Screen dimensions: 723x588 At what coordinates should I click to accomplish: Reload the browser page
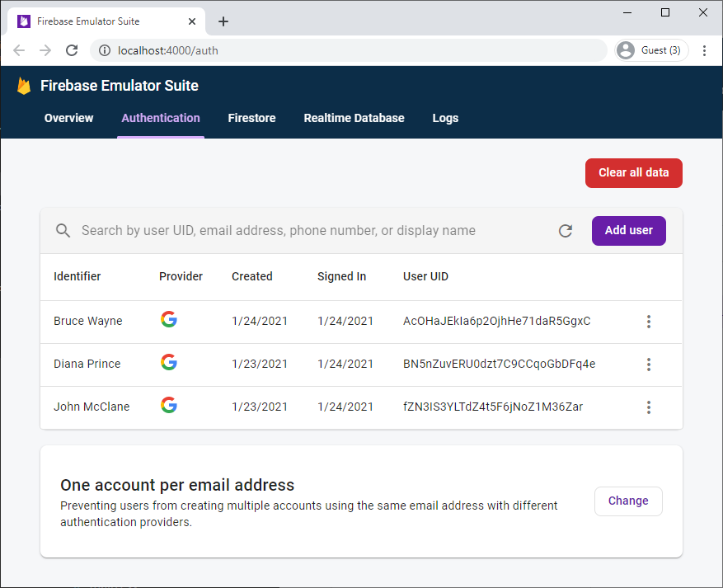72,50
